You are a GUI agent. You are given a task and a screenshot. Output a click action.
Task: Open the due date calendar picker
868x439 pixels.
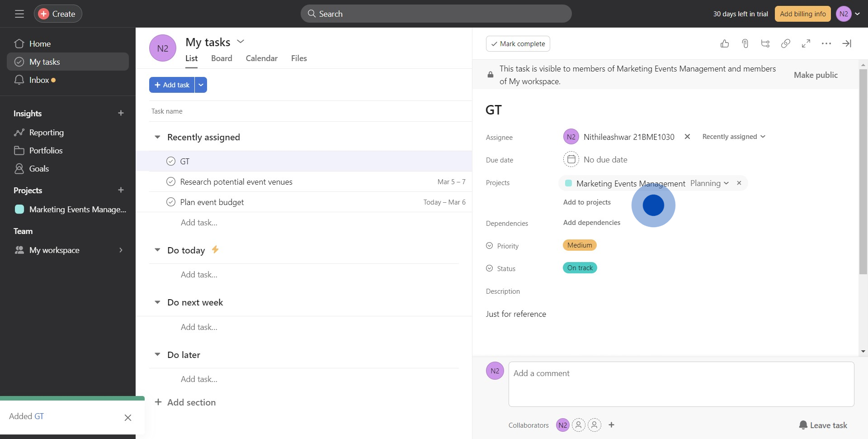(x=571, y=159)
